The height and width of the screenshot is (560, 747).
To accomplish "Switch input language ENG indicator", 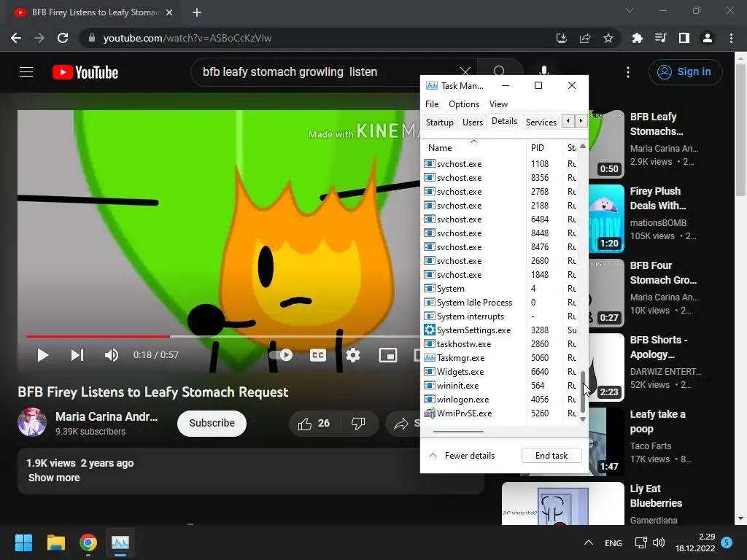I will (613, 542).
